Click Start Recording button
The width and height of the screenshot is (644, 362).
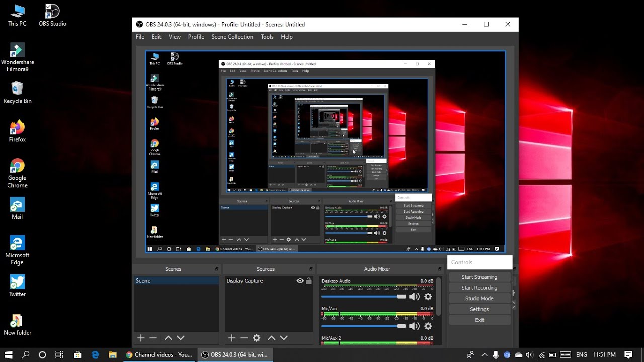(479, 288)
